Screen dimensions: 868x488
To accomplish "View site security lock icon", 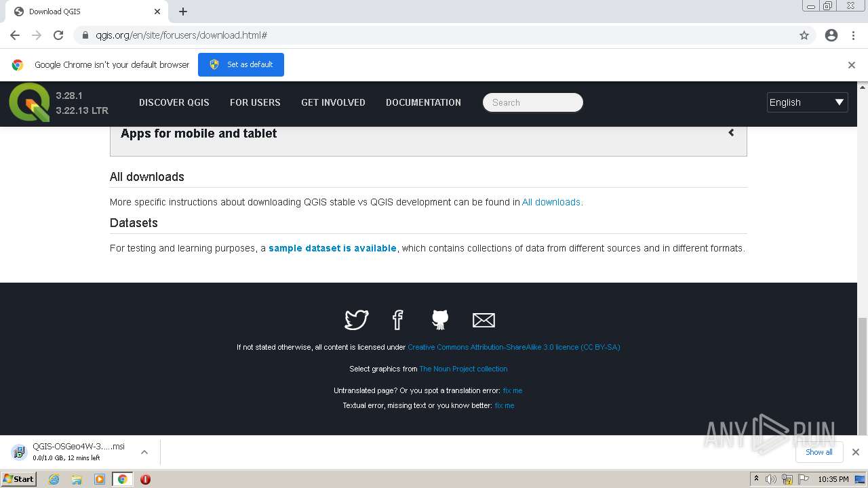I will coord(85,35).
